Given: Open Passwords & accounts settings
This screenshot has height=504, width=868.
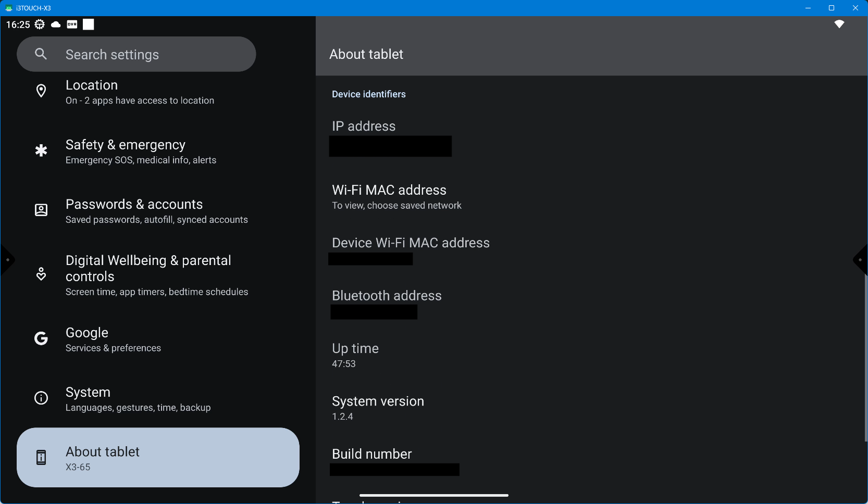Looking at the screenshot, I should pos(156,211).
